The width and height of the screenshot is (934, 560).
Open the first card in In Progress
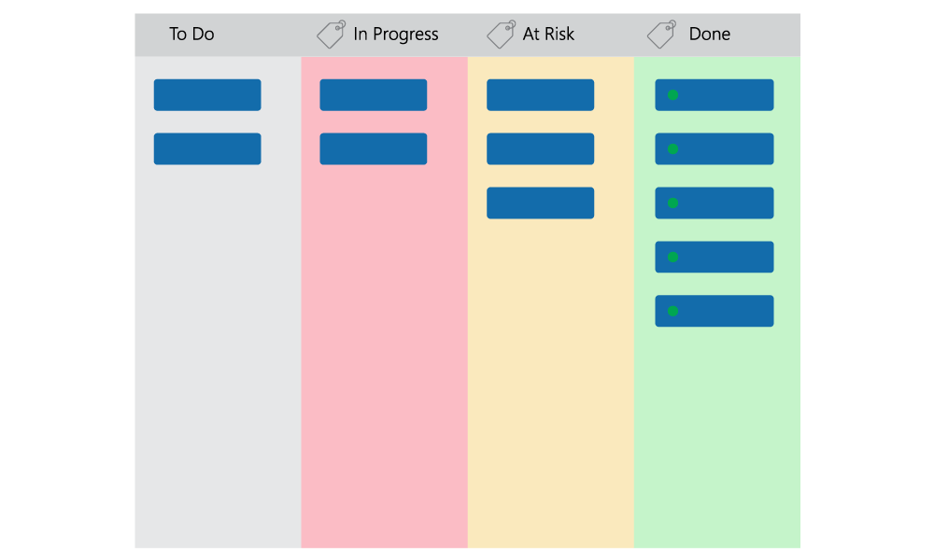374,95
